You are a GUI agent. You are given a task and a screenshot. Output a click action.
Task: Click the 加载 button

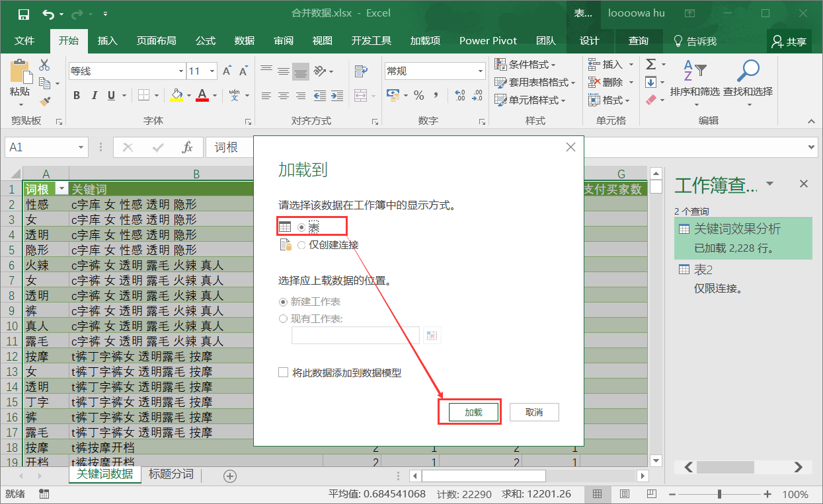(473, 412)
